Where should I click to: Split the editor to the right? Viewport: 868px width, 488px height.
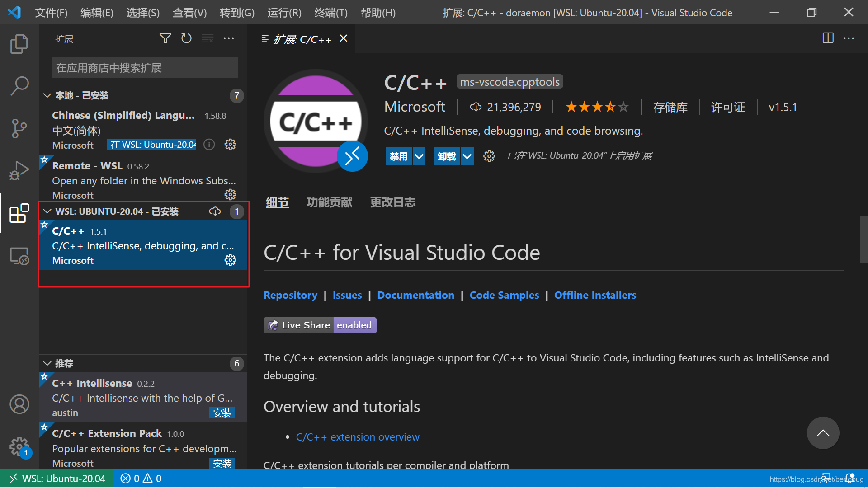click(828, 38)
